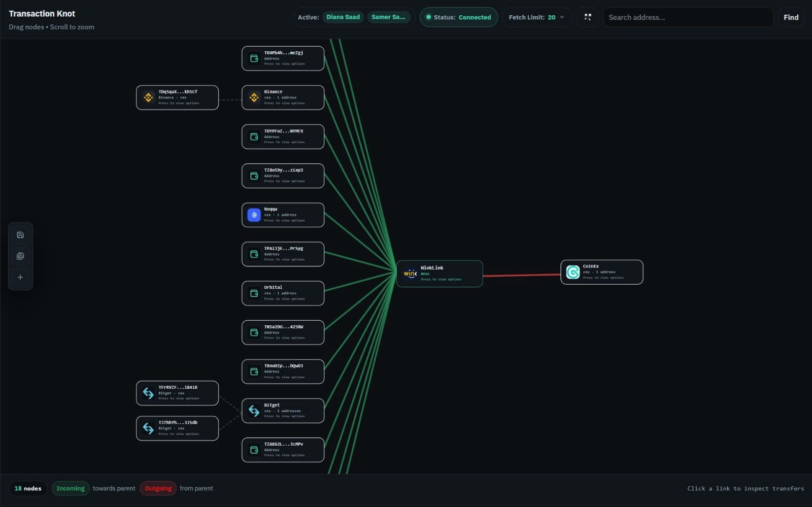Select the TBnoDZp...DQwDJ address node label
Screen dimensions: 812x507
pos(283,366)
